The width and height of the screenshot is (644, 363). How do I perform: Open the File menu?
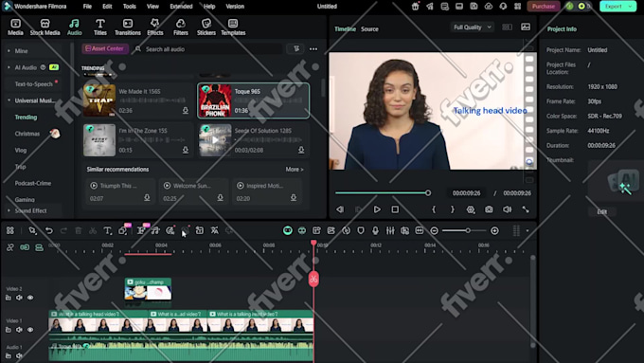pos(87,7)
